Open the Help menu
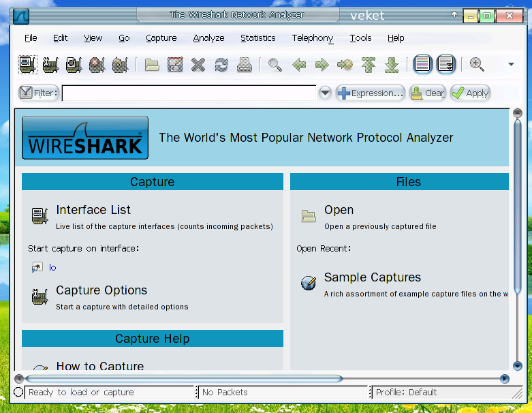 coord(396,38)
